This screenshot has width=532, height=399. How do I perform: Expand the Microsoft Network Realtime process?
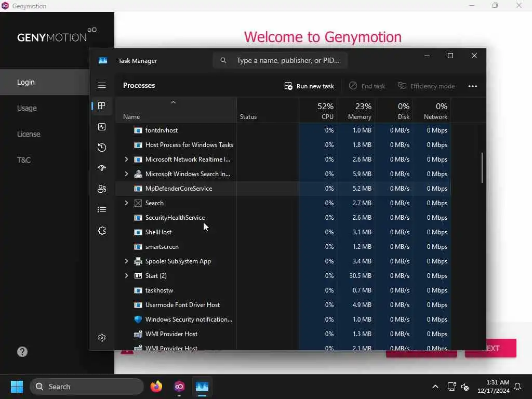[x=127, y=159]
